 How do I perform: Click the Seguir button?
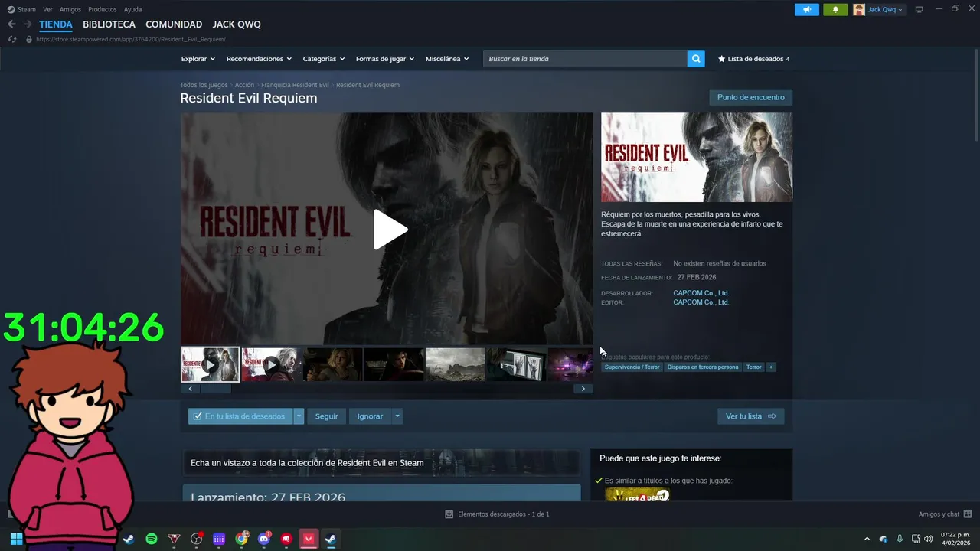[x=326, y=416]
